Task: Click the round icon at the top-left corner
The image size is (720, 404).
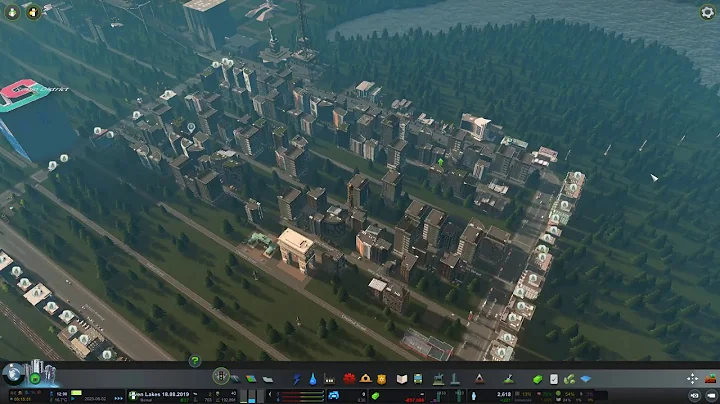Action: pos(12,12)
